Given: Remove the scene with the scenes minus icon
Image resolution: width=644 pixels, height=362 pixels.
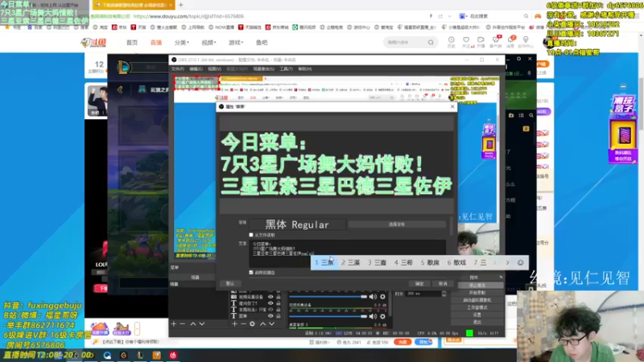Looking at the screenshot, I should [183, 324].
